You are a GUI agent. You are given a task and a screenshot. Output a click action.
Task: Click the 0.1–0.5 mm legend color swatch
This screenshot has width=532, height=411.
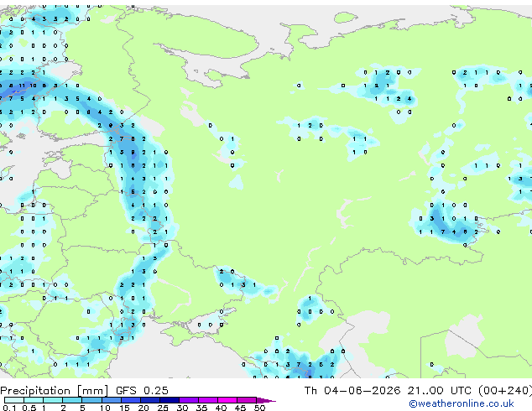click(x=14, y=400)
